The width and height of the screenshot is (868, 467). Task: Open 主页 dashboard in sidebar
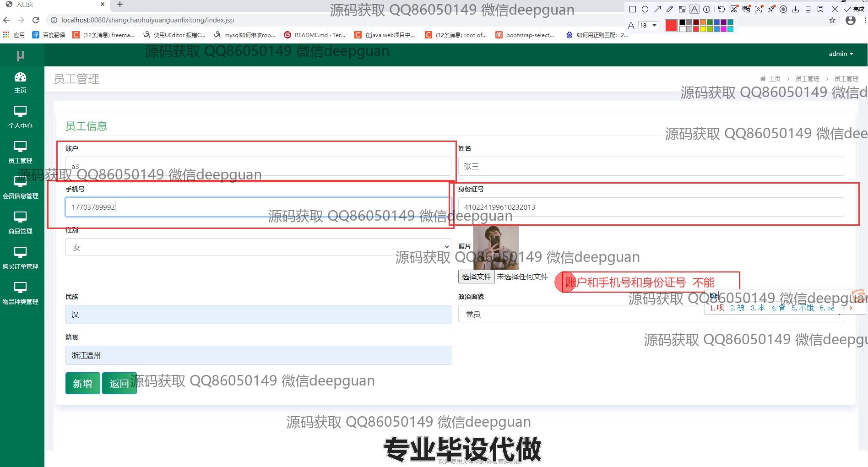[21, 82]
